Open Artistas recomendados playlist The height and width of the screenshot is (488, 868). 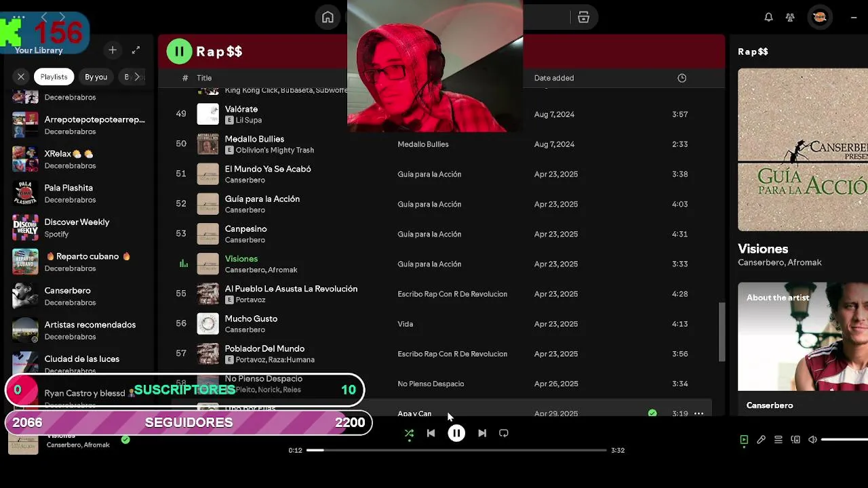point(80,330)
